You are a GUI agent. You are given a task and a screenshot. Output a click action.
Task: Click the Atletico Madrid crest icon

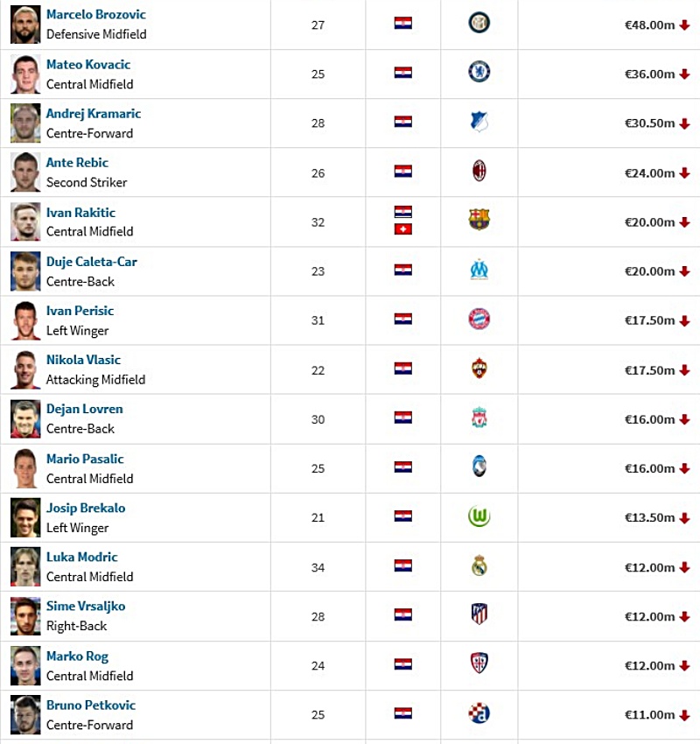(479, 614)
